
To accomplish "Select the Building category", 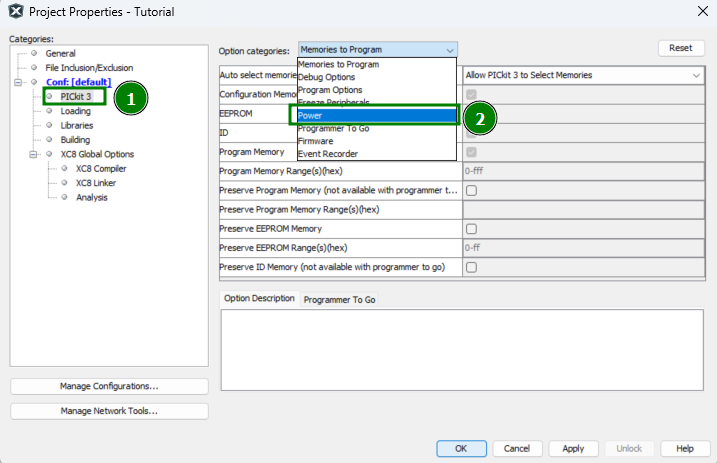I will pyautogui.click(x=75, y=140).
